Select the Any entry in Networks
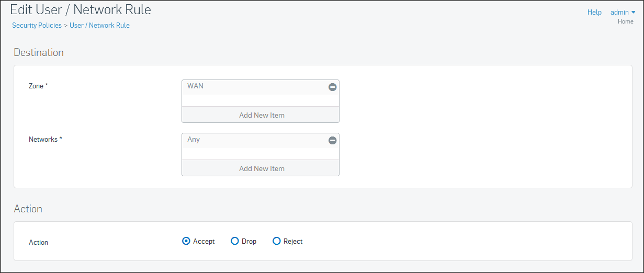 click(x=194, y=140)
